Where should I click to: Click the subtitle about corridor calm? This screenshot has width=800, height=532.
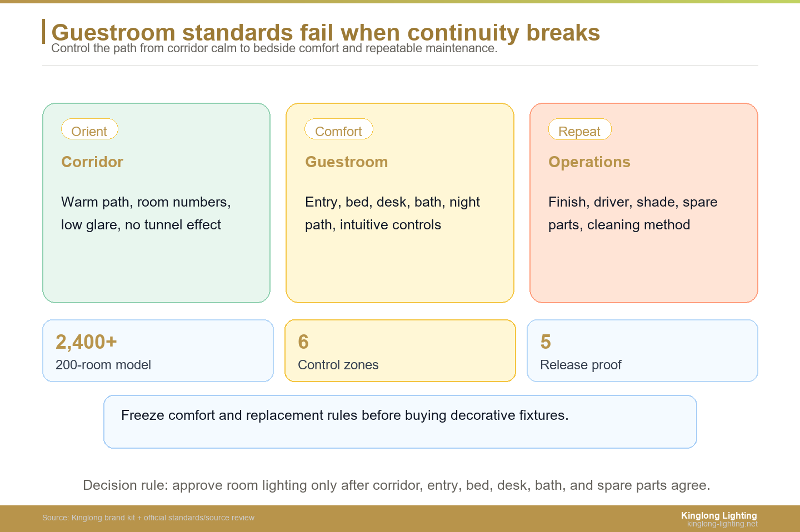coord(274,48)
